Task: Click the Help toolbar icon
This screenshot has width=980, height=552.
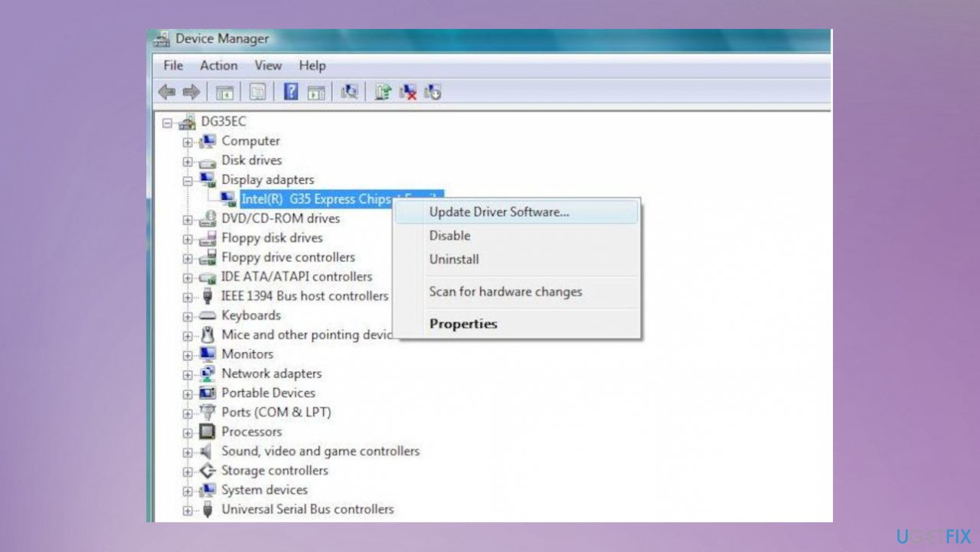Action: 290,92
